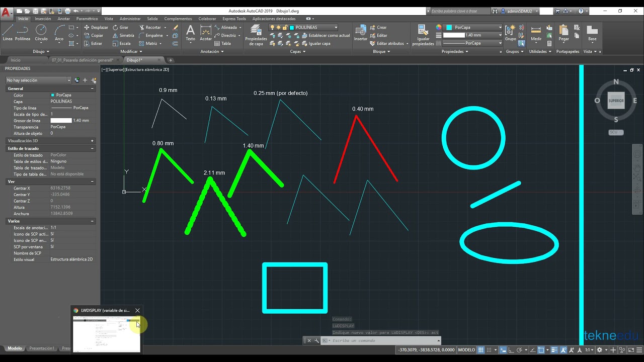The height and width of the screenshot is (362, 644).
Task: Click Establecer como actual button
Action: pyautogui.click(x=326, y=36)
